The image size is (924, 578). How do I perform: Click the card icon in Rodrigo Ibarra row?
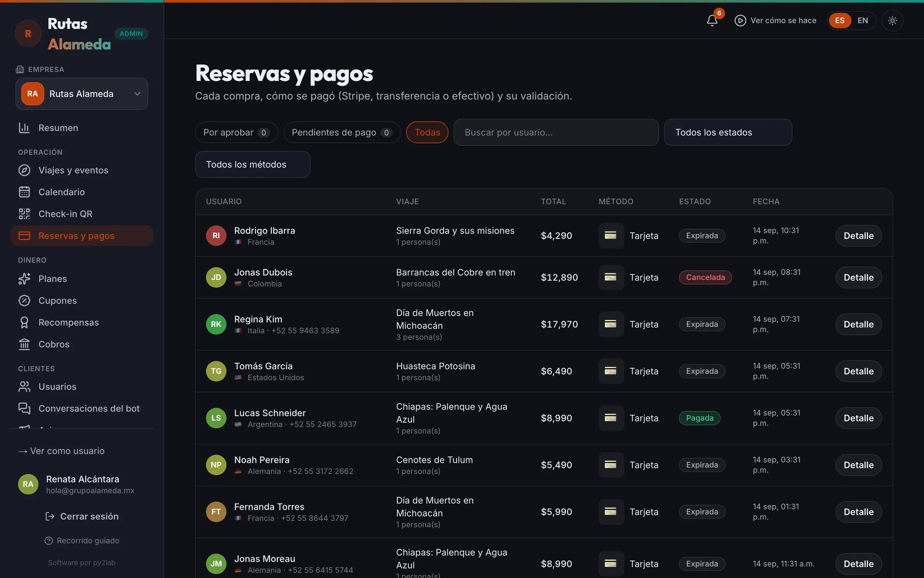(611, 235)
